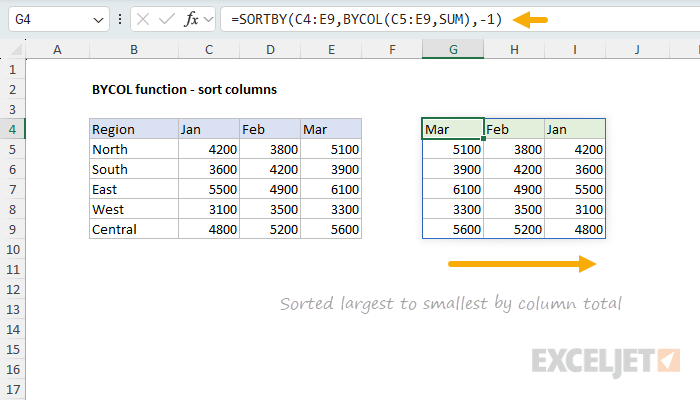The image size is (700, 400).
Task: Expand the Name Box dropdown arrow
Action: point(98,20)
